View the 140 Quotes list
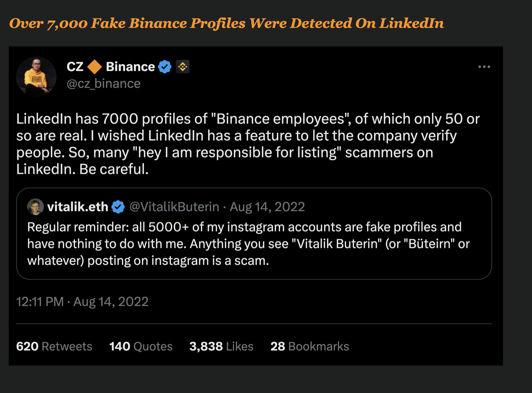Screen dimensions: 532x393 141,346
